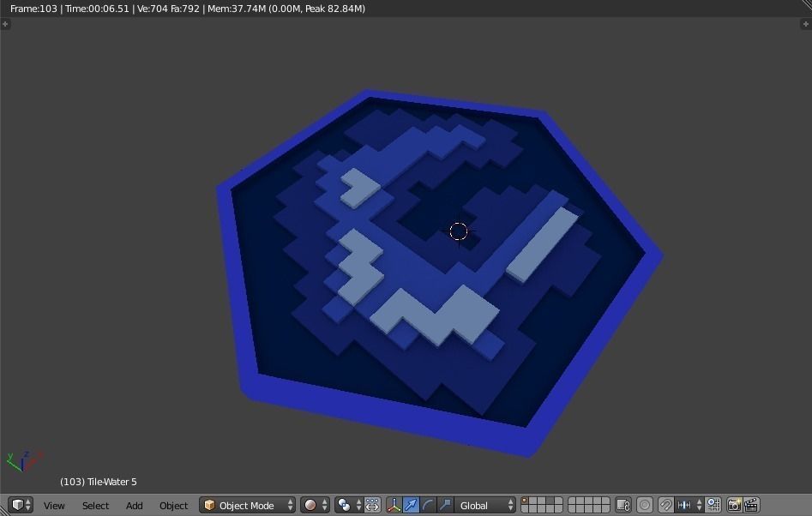The height and width of the screenshot is (516, 812).
Task: Select the scale manipulator icon
Action: pos(445,505)
